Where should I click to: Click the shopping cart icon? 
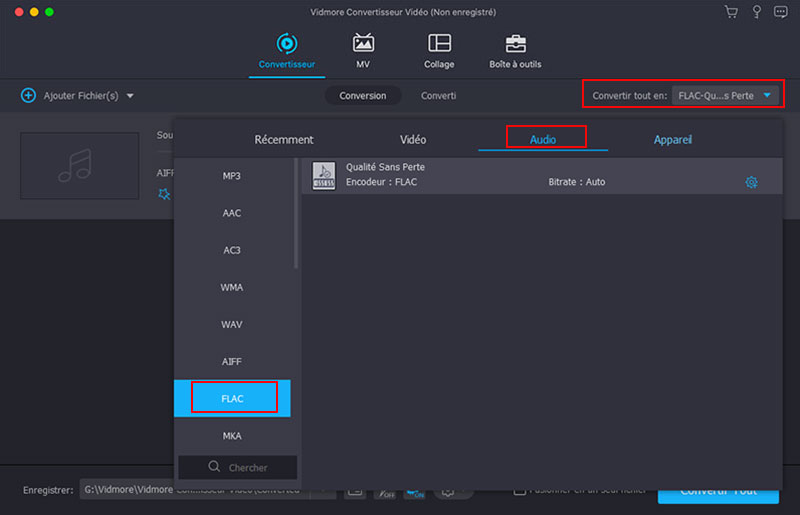tap(731, 12)
